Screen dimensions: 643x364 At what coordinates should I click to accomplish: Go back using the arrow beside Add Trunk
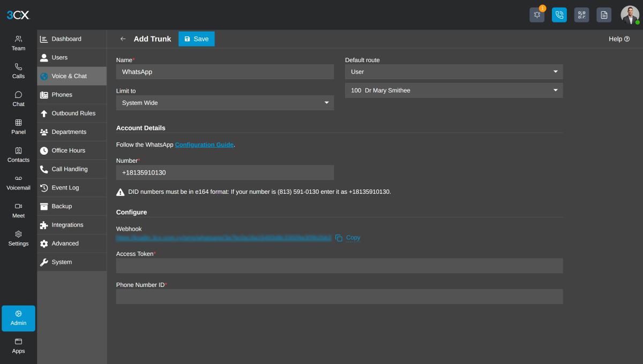pyautogui.click(x=123, y=39)
